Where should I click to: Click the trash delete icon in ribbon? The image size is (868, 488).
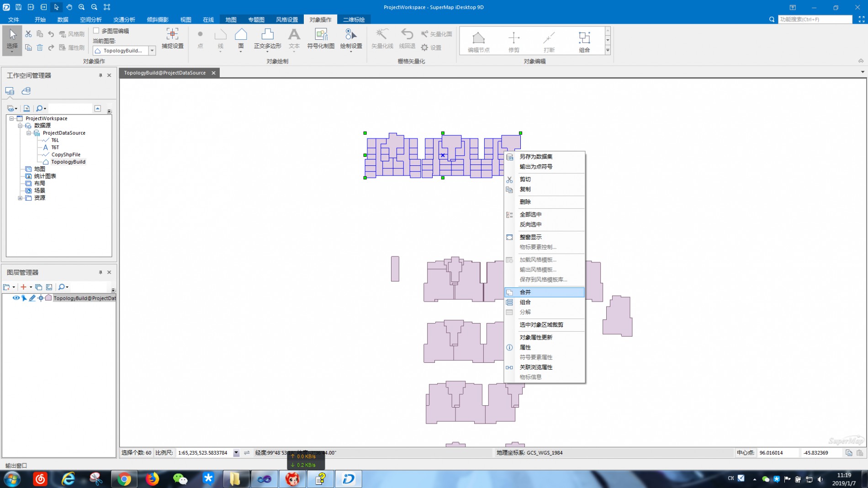click(x=40, y=48)
